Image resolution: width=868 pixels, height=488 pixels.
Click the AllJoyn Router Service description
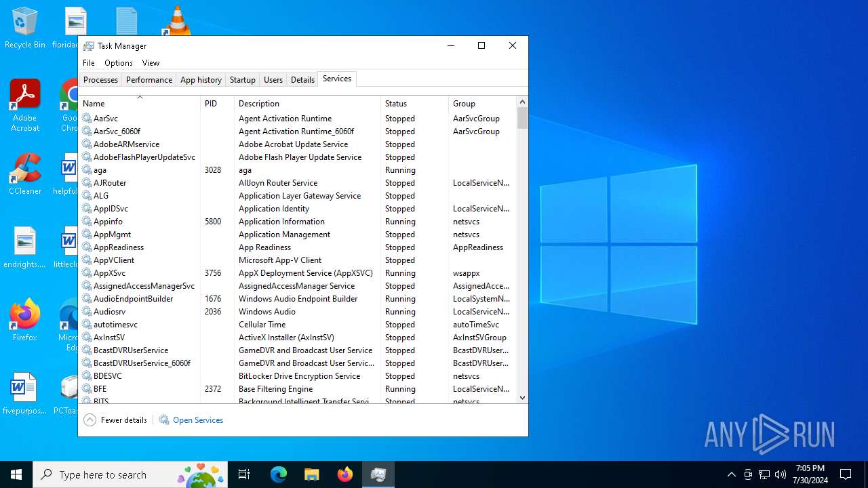278,183
